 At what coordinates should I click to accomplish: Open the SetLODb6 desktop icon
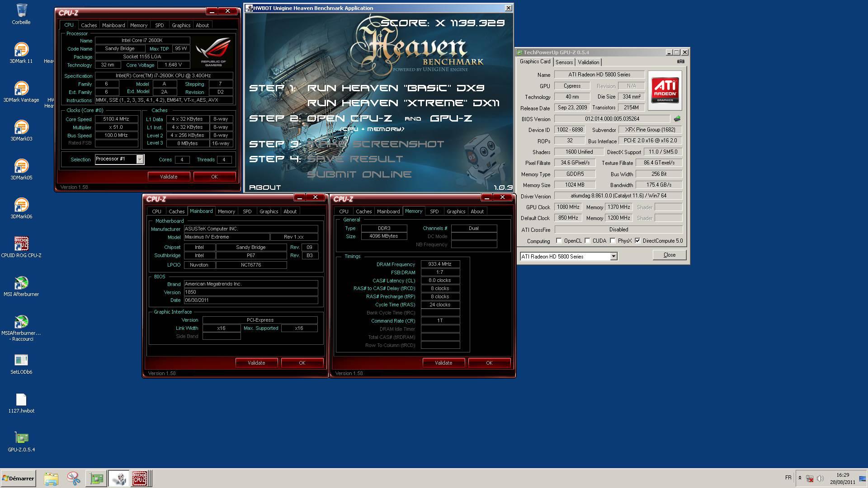coord(21,363)
